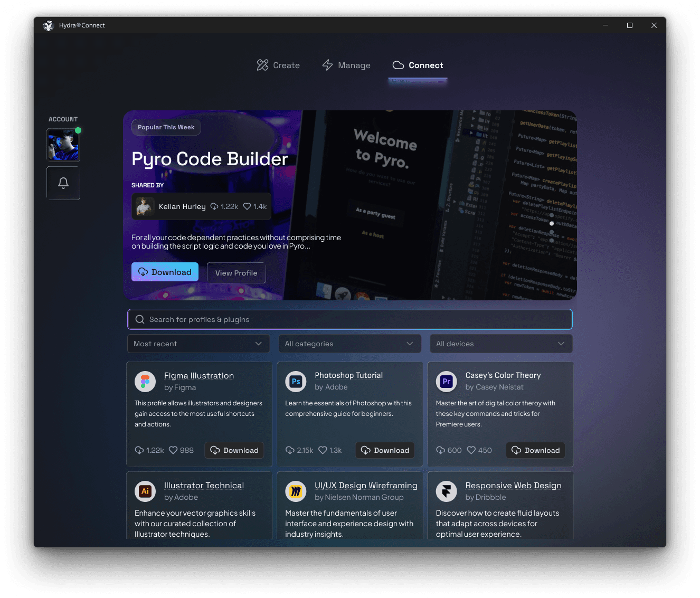Open the account avatar profile

point(63,145)
